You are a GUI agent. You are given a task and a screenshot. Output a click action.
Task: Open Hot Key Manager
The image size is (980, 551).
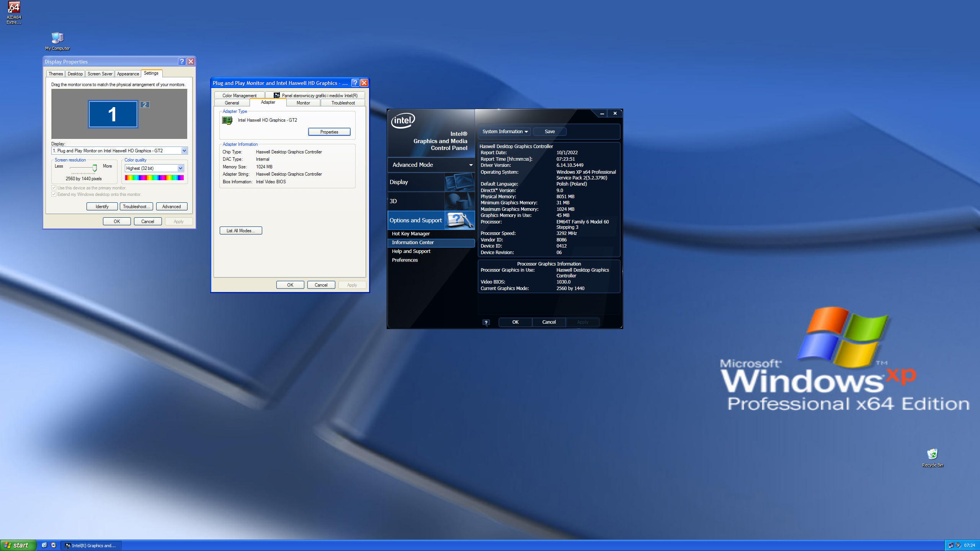coord(431,234)
